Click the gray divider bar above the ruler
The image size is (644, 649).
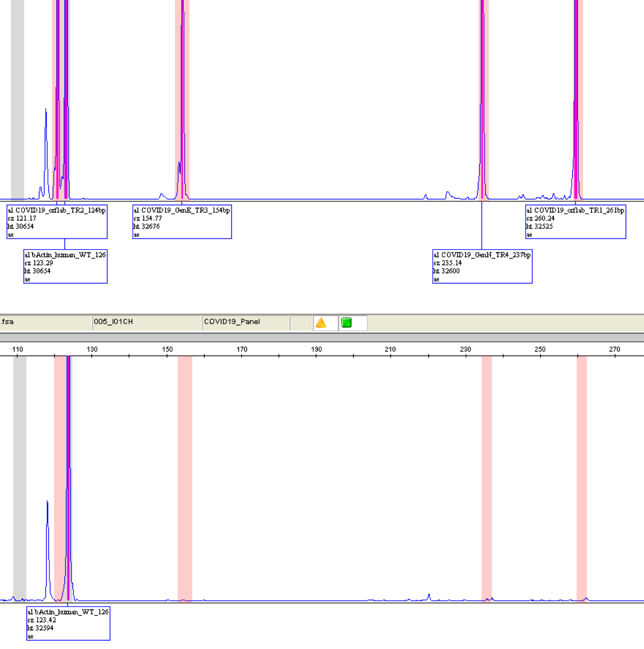click(322, 337)
